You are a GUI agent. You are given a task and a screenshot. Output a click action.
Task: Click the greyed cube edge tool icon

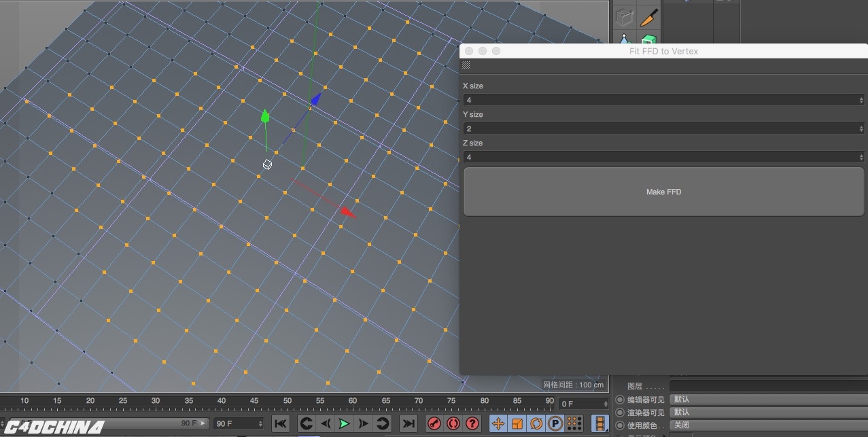(625, 17)
